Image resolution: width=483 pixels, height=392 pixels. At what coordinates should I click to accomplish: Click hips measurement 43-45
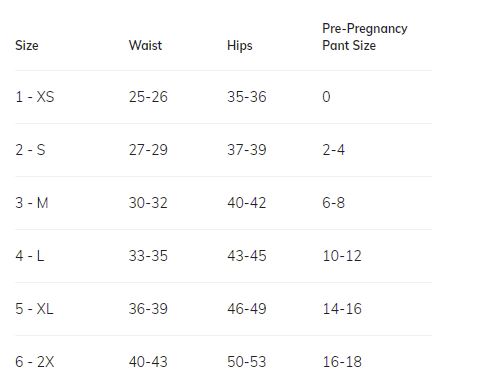pos(247,256)
